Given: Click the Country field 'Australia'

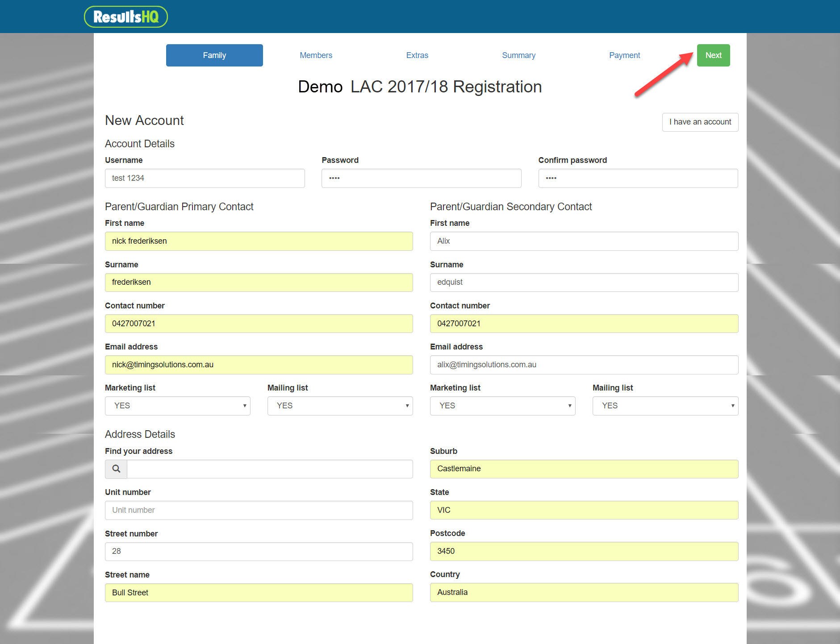Looking at the screenshot, I should 584,593.
